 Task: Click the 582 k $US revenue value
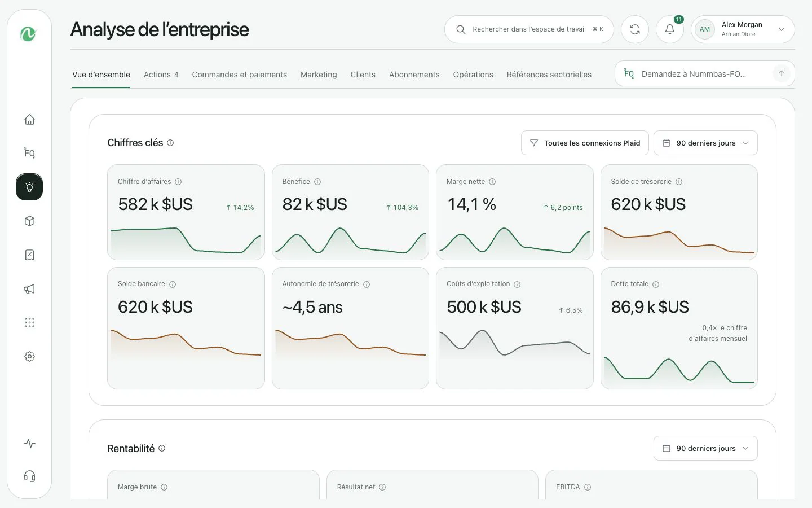pyautogui.click(x=155, y=204)
